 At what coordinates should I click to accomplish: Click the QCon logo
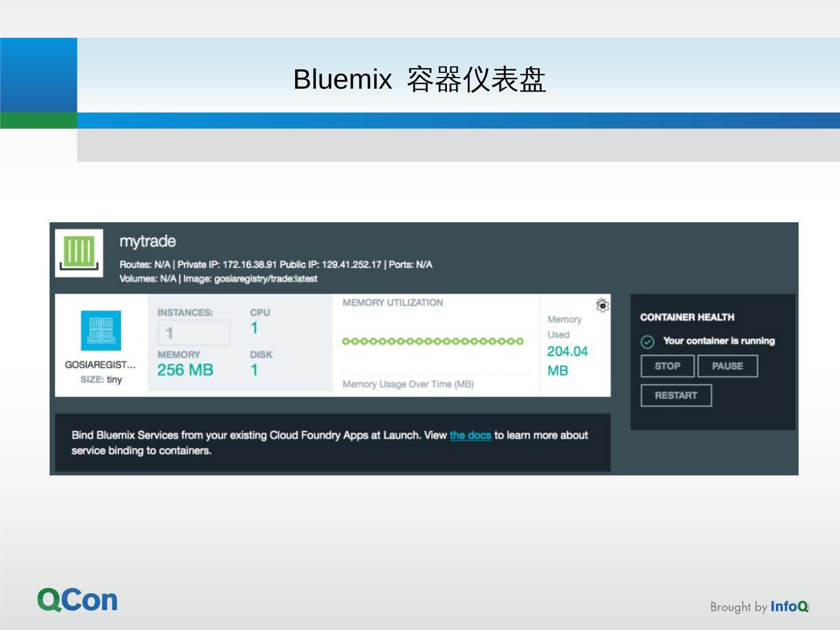78,600
